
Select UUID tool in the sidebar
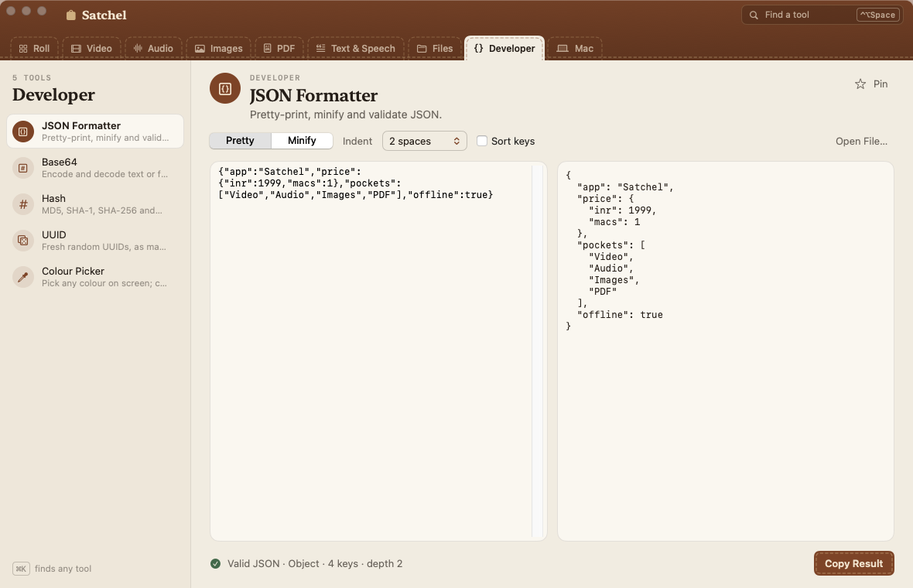click(95, 241)
